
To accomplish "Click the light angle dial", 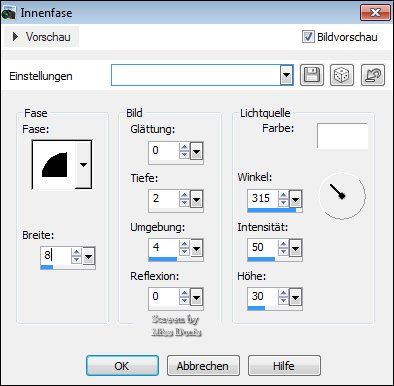I will pos(342,196).
